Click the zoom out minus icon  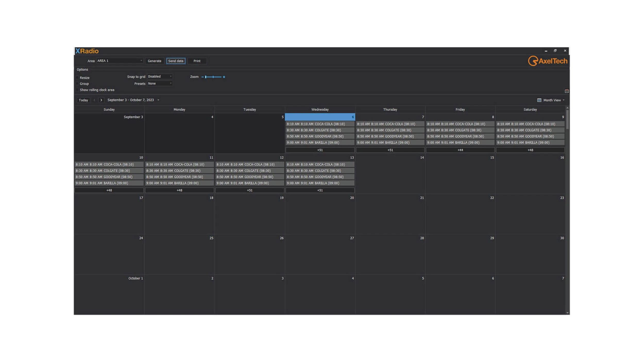(202, 77)
